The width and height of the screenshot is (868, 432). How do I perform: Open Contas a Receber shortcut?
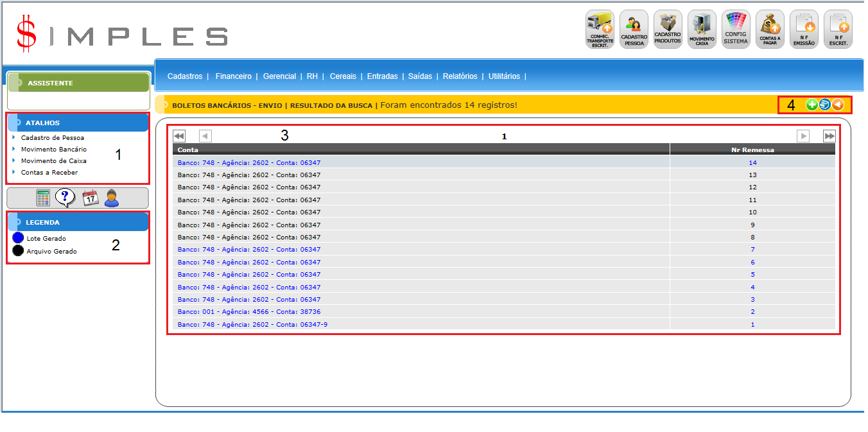pos(49,173)
